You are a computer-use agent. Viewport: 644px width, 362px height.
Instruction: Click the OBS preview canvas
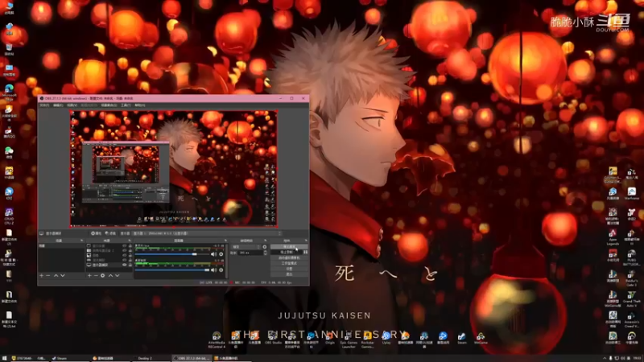click(174, 168)
